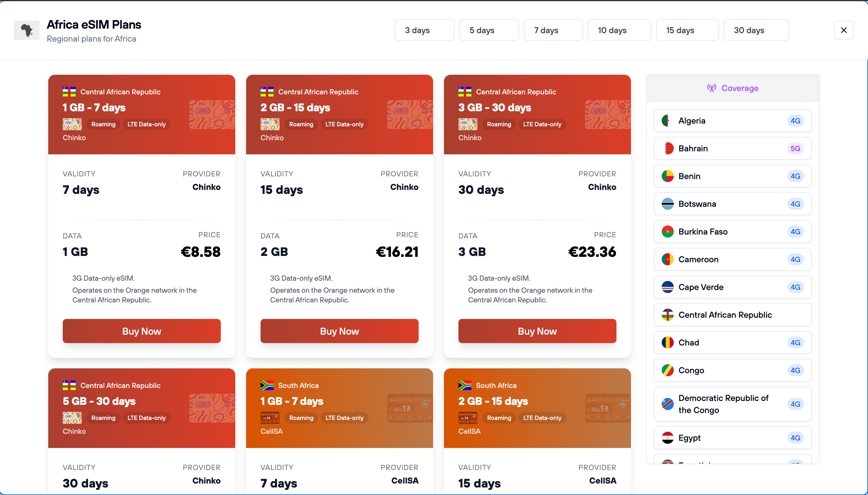Image resolution: width=868 pixels, height=495 pixels.
Task: Toggle the "7 days" duration filter
Action: click(553, 30)
